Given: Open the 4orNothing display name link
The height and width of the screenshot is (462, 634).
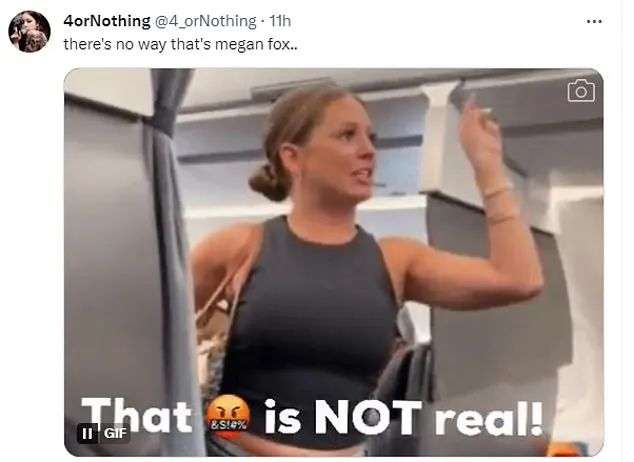Looking at the screenshot, I should (107, 21).
